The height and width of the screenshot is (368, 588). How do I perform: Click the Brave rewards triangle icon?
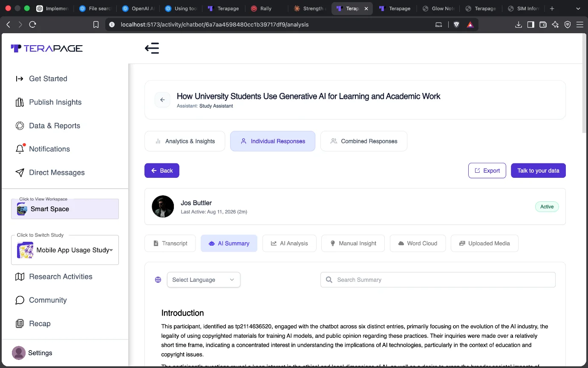click(x=470, y=25)
